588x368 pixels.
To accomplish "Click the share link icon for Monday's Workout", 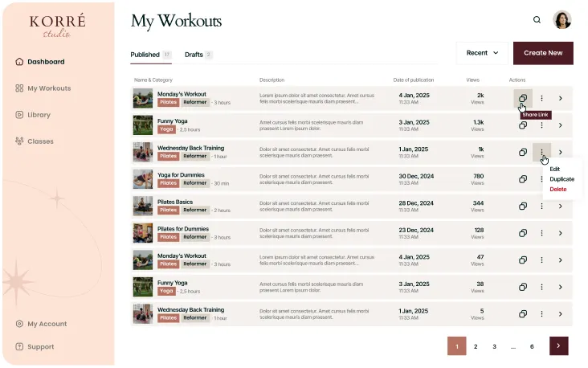I will (x=522, y=98).
